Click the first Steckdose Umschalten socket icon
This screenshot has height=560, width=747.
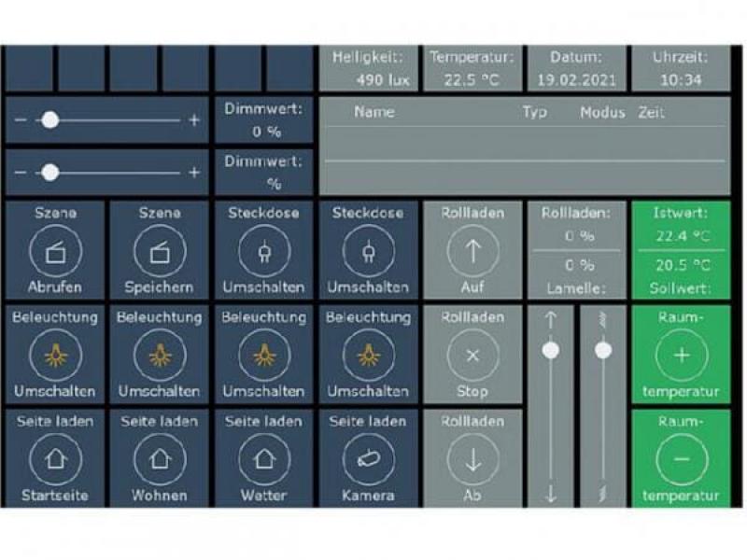[264, 249]
